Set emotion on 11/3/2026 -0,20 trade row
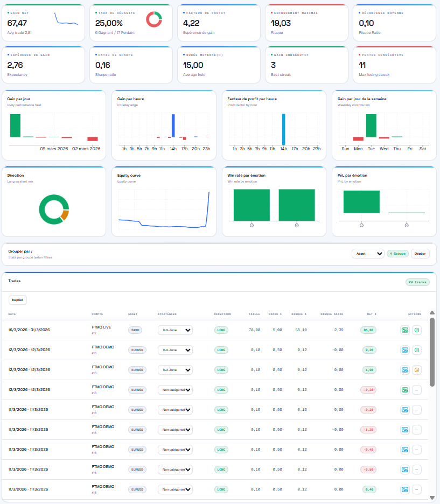 tap(417, 410)
